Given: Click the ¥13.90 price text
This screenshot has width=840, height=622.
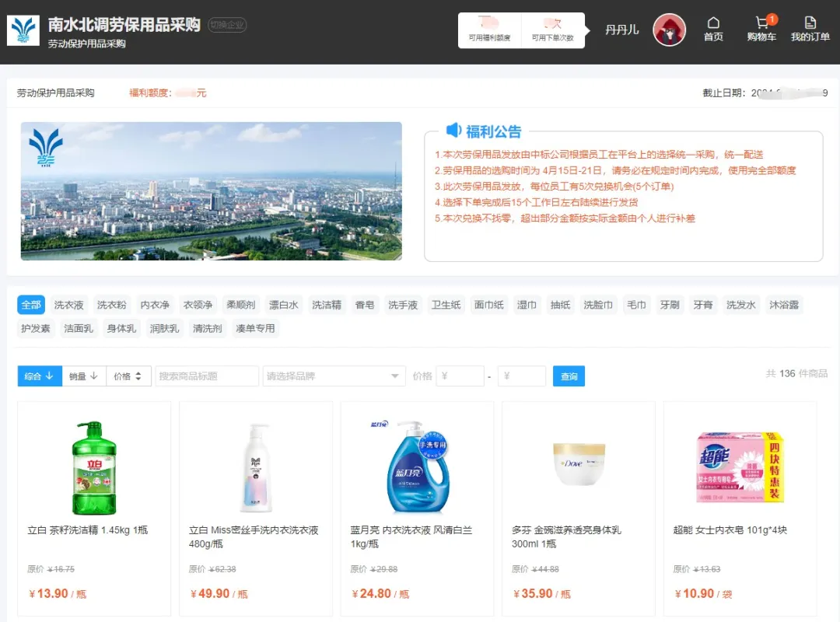Looking at the screenshot, I should pos(49,593).
